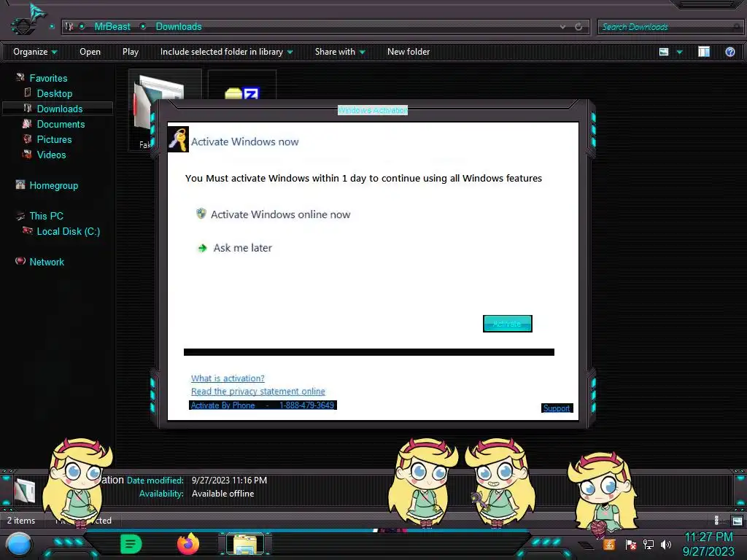Click the Start orb button

point(19,544)
